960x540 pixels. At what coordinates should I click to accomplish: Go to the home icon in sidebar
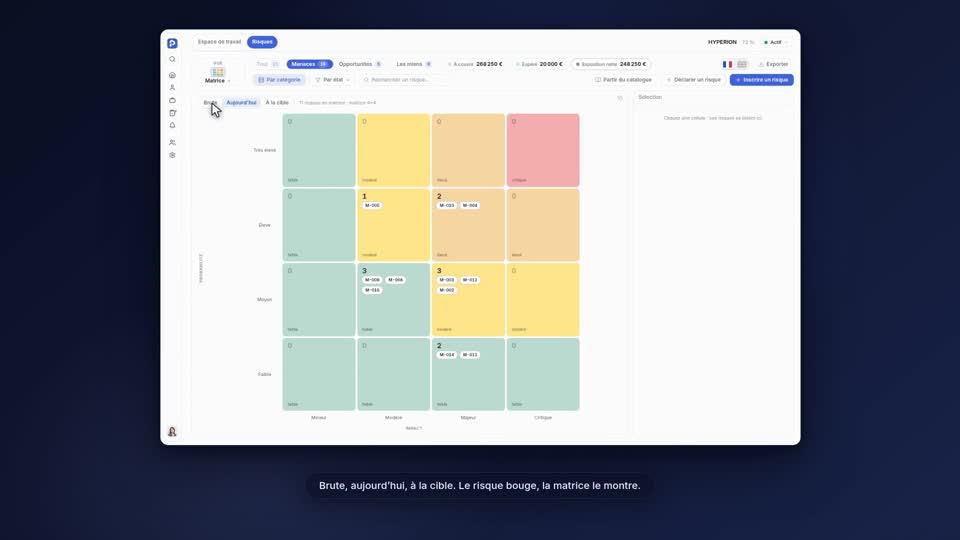(x=172, y=75)
